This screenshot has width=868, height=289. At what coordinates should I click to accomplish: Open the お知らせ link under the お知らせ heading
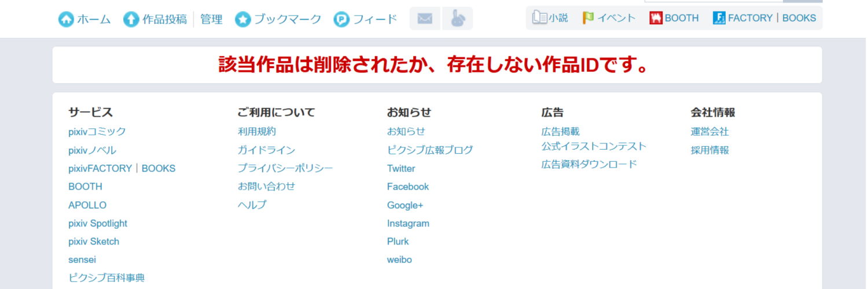406,132
